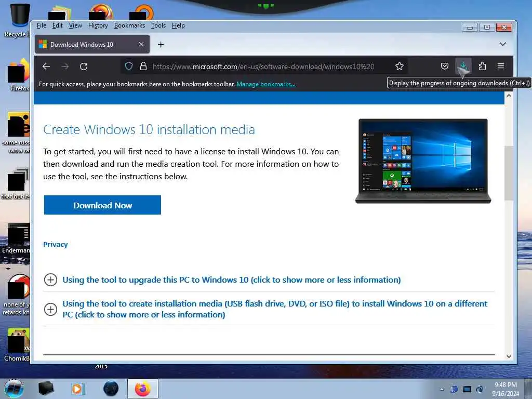Open the File menu

click(x=42, y=25)
